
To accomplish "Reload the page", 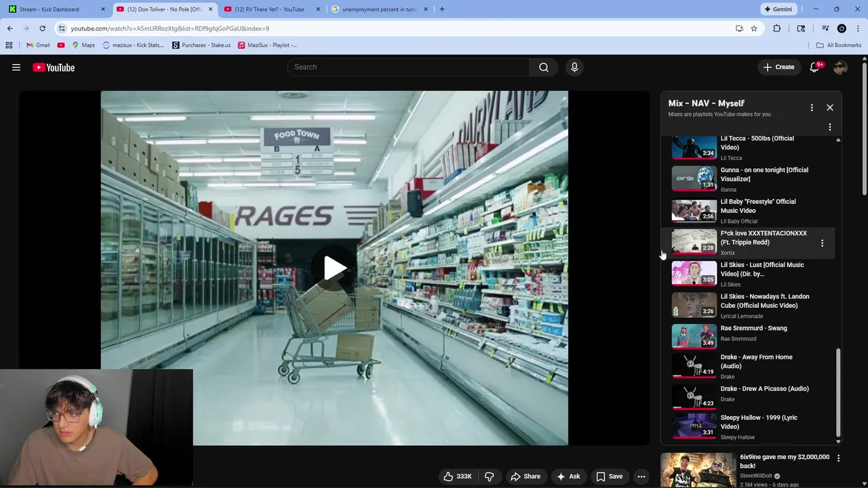I will pos(42,28).
